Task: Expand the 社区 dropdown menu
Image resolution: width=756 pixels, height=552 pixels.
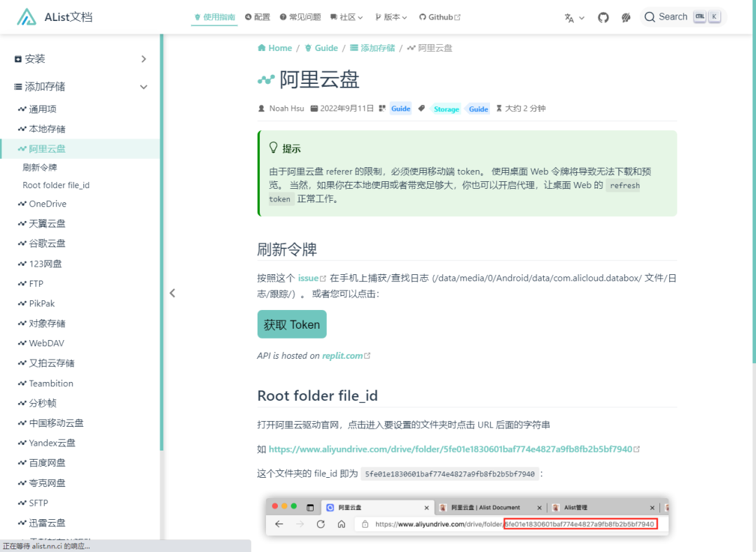Action: tap(346, 17)
